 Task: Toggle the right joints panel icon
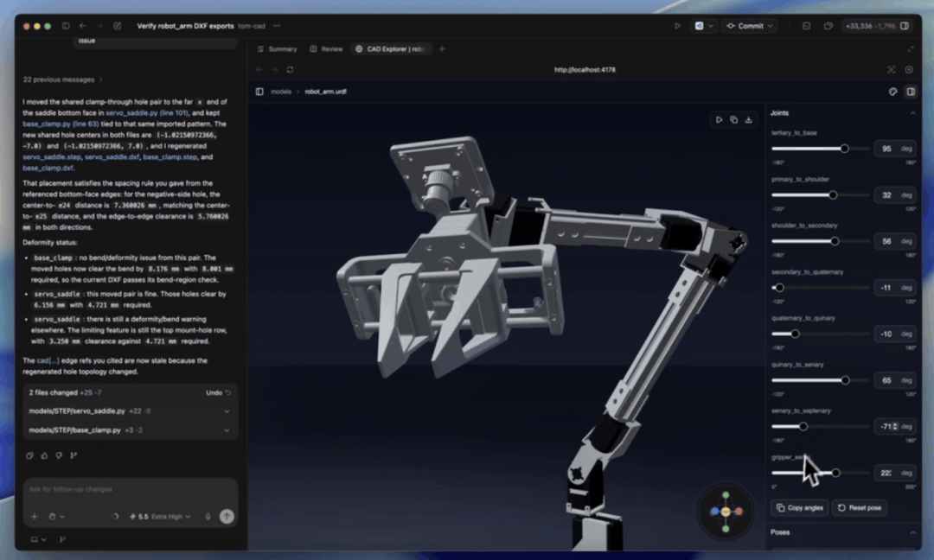pyautogui.click(x=911, y=92)
